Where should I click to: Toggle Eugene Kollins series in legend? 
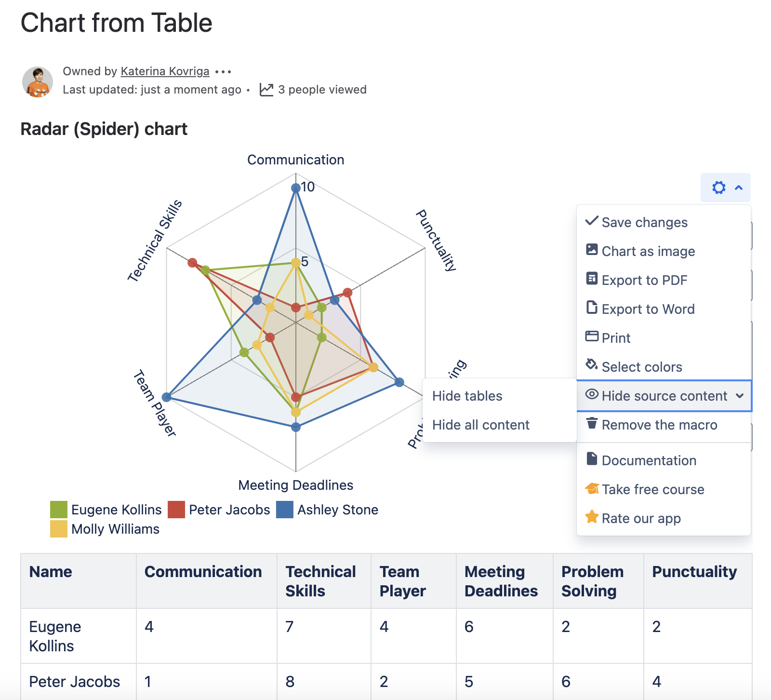tap(59, 510)
